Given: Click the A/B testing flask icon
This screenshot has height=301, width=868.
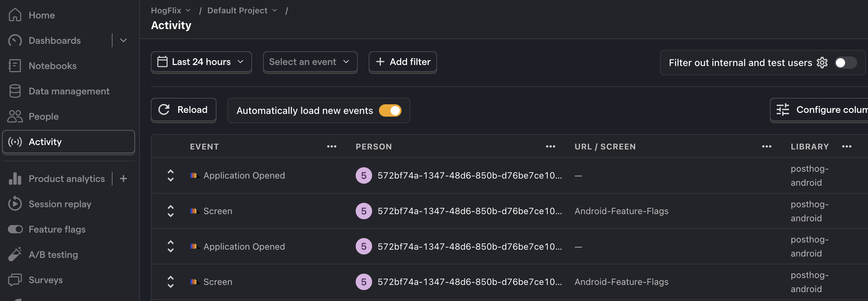Looking at the screenshot, I should click(15, 254).
